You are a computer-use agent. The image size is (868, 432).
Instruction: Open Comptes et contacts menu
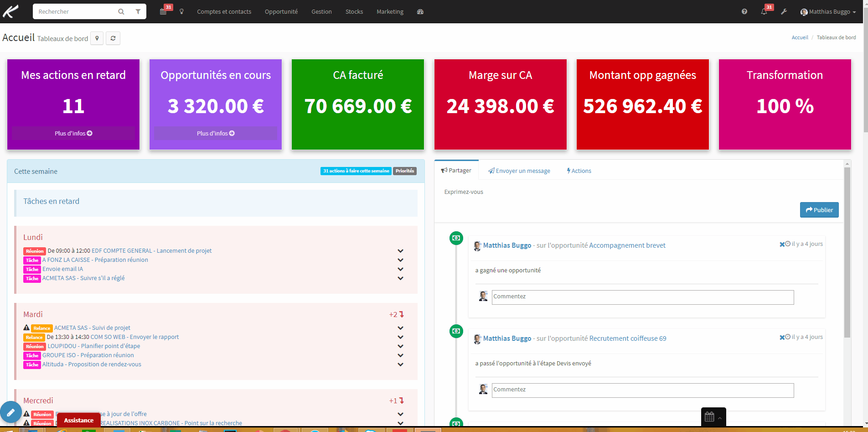[224, 12]
